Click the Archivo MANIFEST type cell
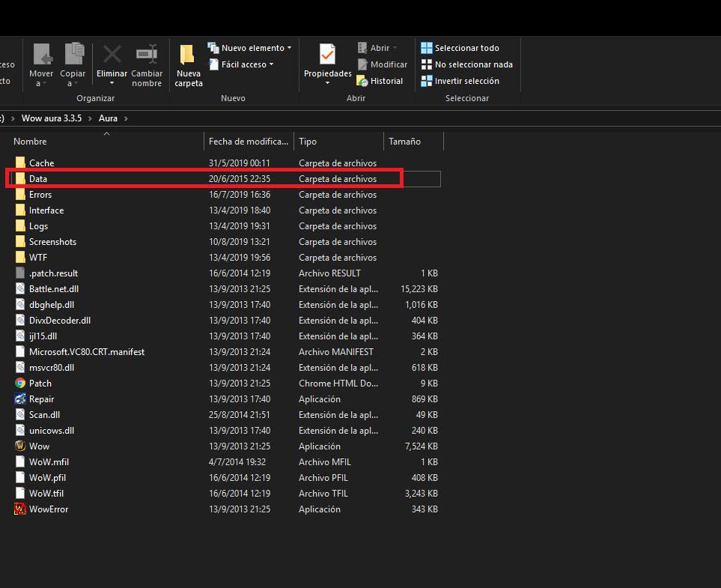The width and height of the screenshot is (721, 588). coord(336,351)
